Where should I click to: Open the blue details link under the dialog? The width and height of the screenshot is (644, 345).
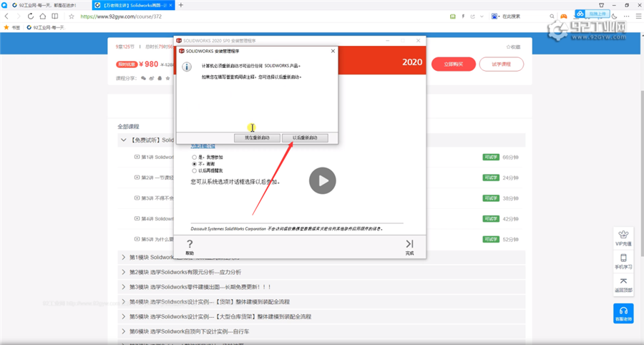coord(203,146)
